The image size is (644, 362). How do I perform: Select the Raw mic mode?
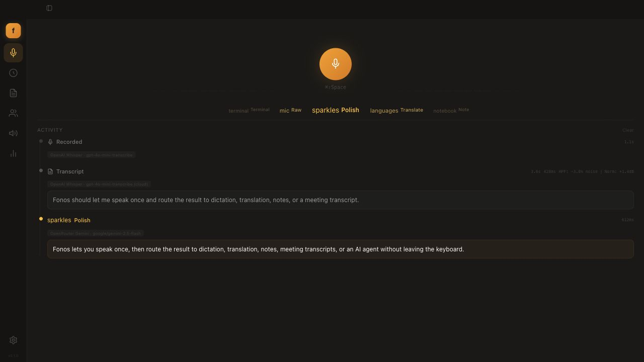(x=290, y=110)
